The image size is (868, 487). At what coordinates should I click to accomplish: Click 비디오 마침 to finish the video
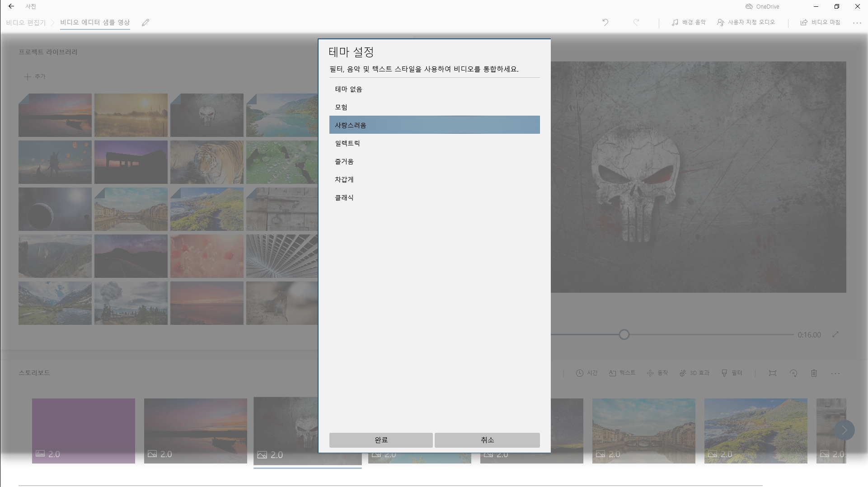pos(820,22)
